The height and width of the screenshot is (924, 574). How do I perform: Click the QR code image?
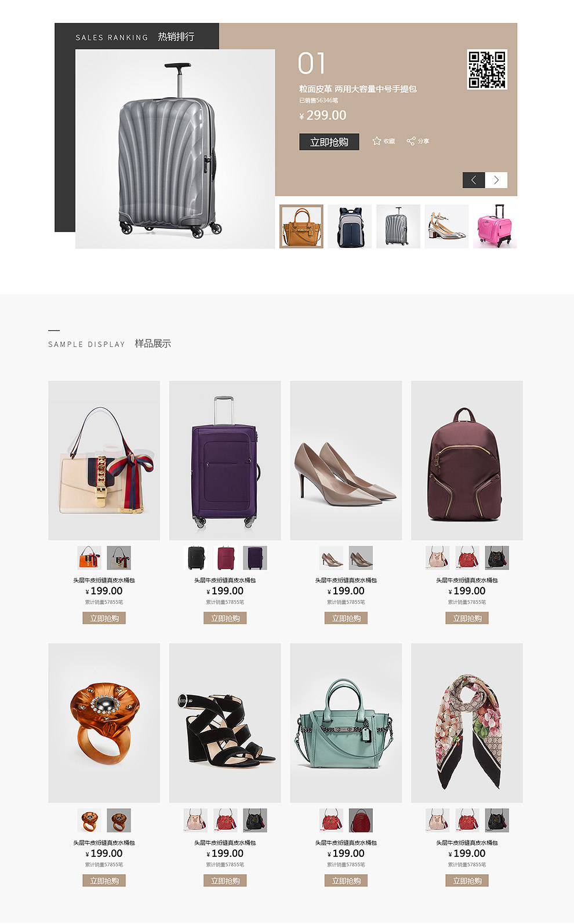click(487, 70)
